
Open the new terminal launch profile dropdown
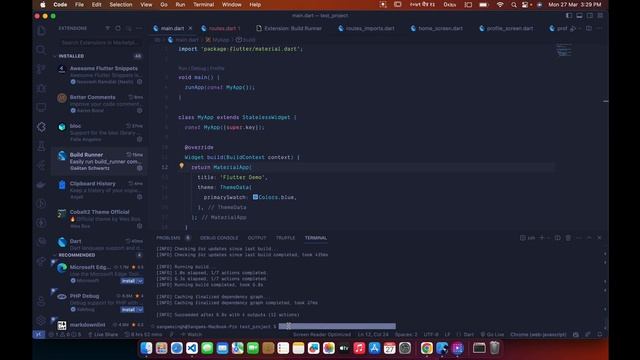549,238
